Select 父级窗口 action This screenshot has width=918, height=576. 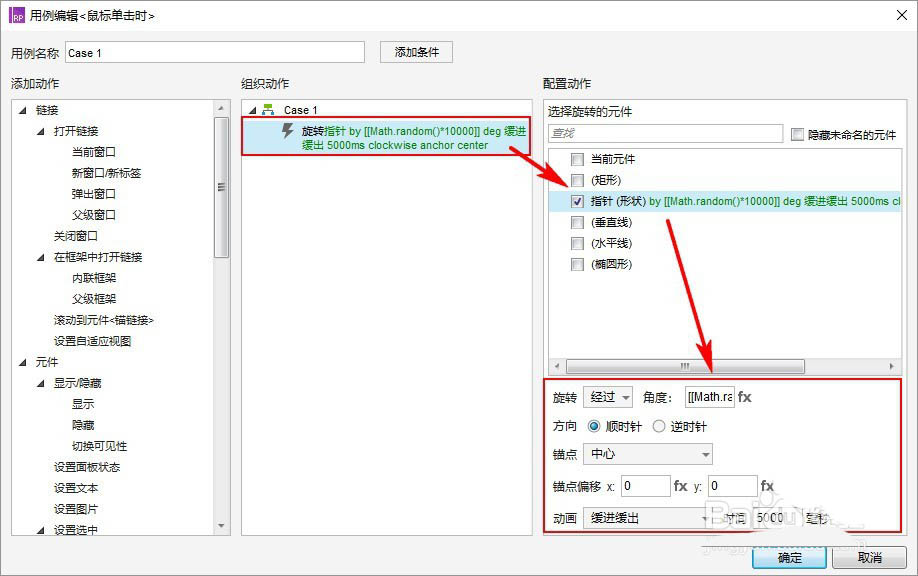(94, 215)
